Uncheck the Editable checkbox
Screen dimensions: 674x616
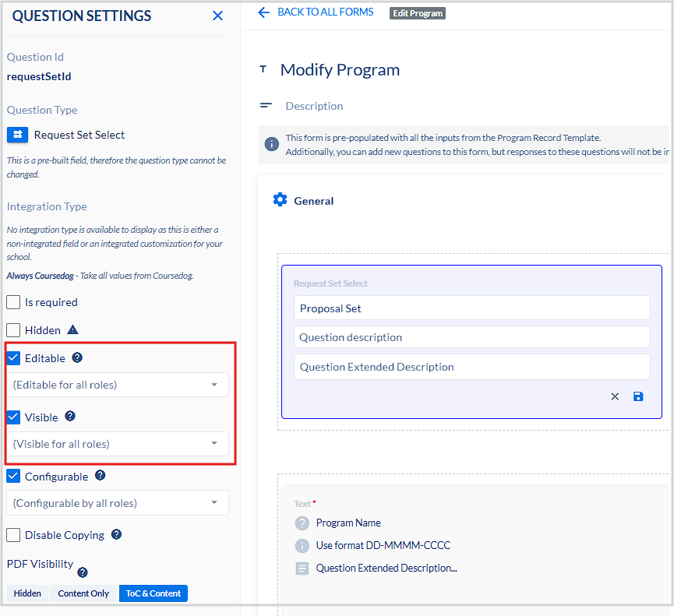[x=13, y=358]
